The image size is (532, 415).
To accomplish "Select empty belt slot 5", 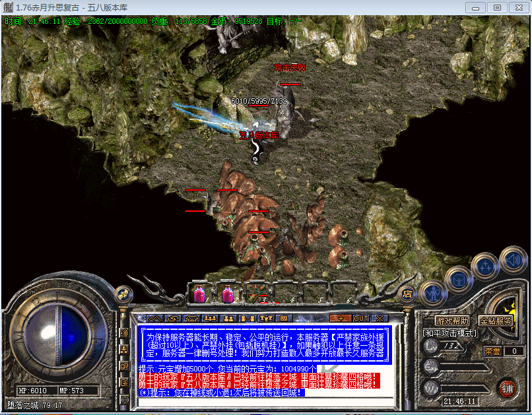I will 314,294.
